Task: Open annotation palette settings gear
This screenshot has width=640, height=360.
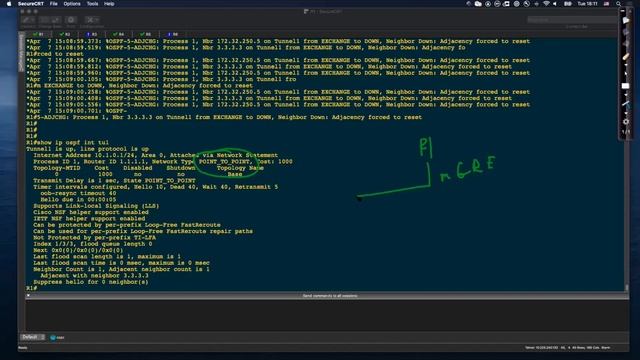Action: pos(626,122)
